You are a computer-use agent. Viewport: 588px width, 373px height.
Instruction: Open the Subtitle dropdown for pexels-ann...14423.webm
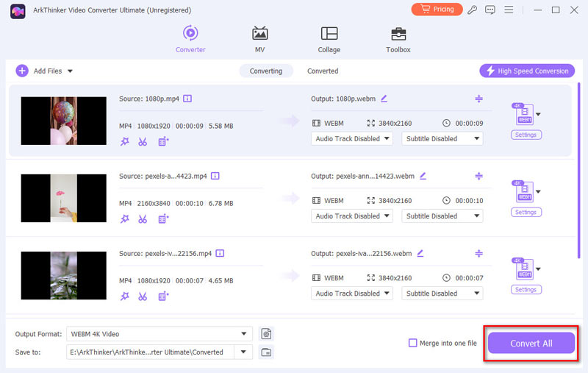click(442, 216)
